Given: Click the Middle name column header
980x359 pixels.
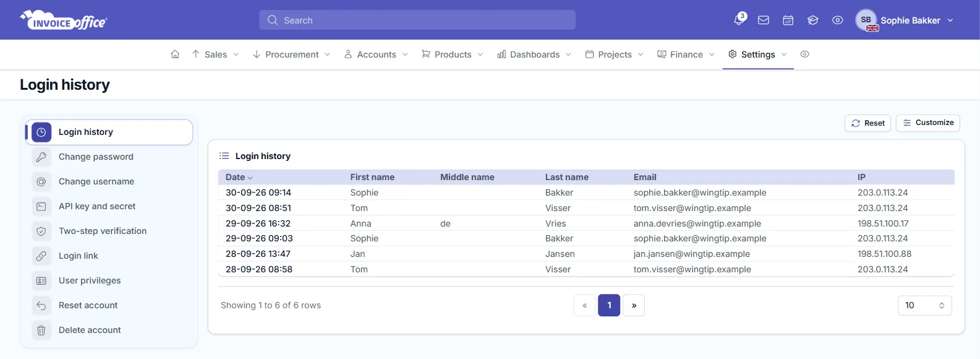Looking at the screenshot, I should [x=467, y=177].
